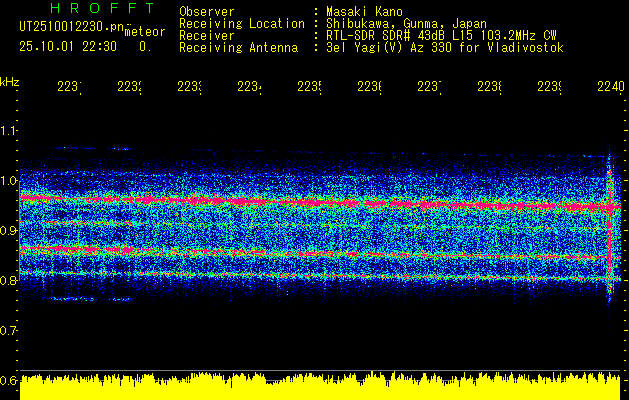
Task: Click the 0.9 kHz axis label
Action: tap(9, 230)
